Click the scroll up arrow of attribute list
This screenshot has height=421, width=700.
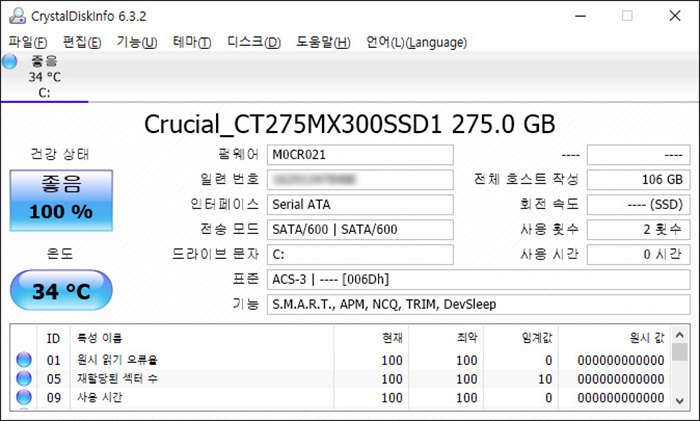(x=679, y=335)
